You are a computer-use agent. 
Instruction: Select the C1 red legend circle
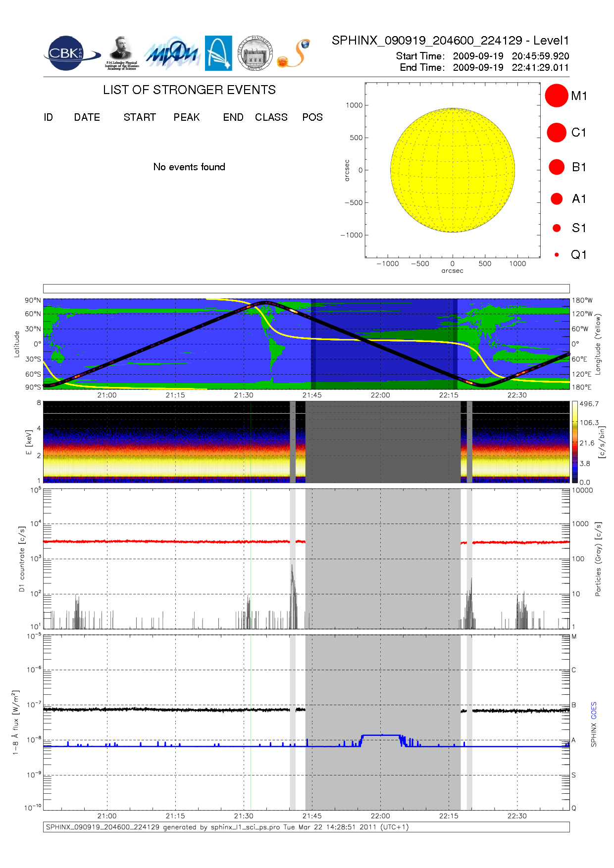tap(556, 133)
